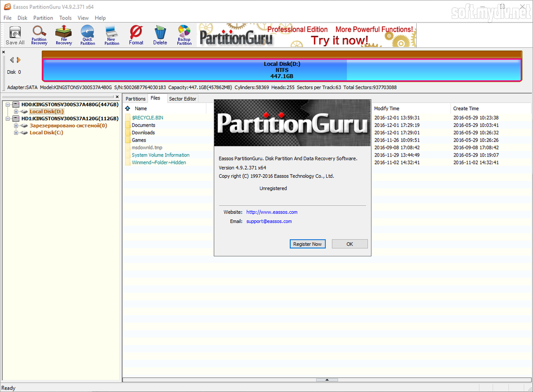
Task: Go to the next disk arrow
Action: tap(19, 60)
